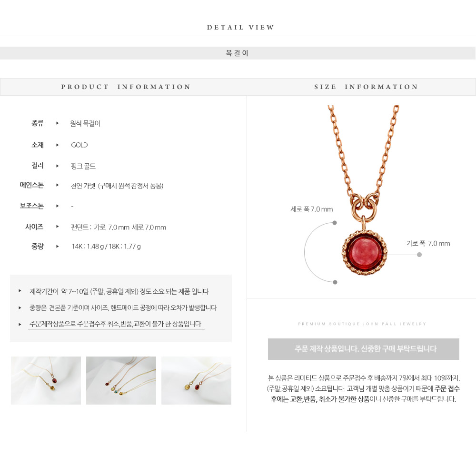Viewport: 476px width, 456px height.
Task: Click the arrow bullet next to 보조스톤
Action: 58,206
